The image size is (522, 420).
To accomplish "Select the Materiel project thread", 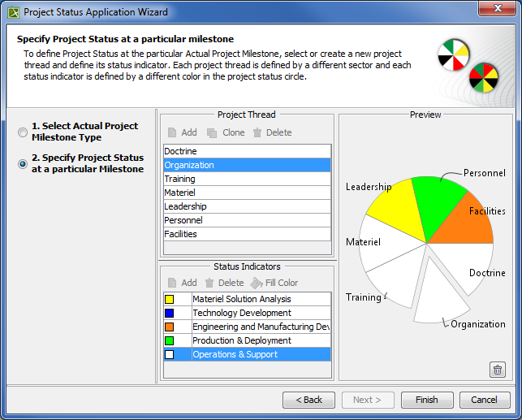I will [x=247, y=193].
